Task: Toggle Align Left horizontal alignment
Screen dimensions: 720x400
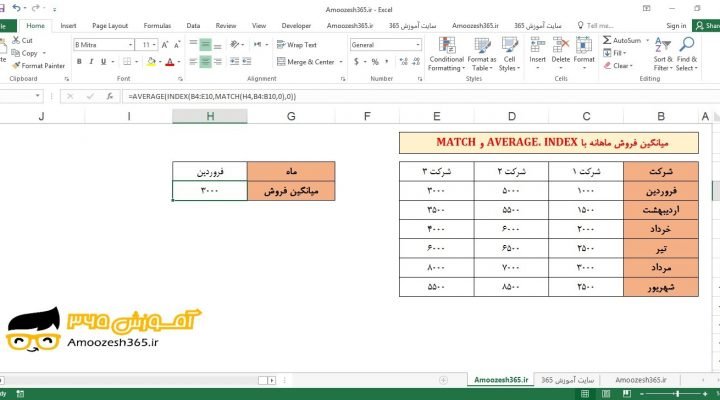Action: click(x=193, y=62)
